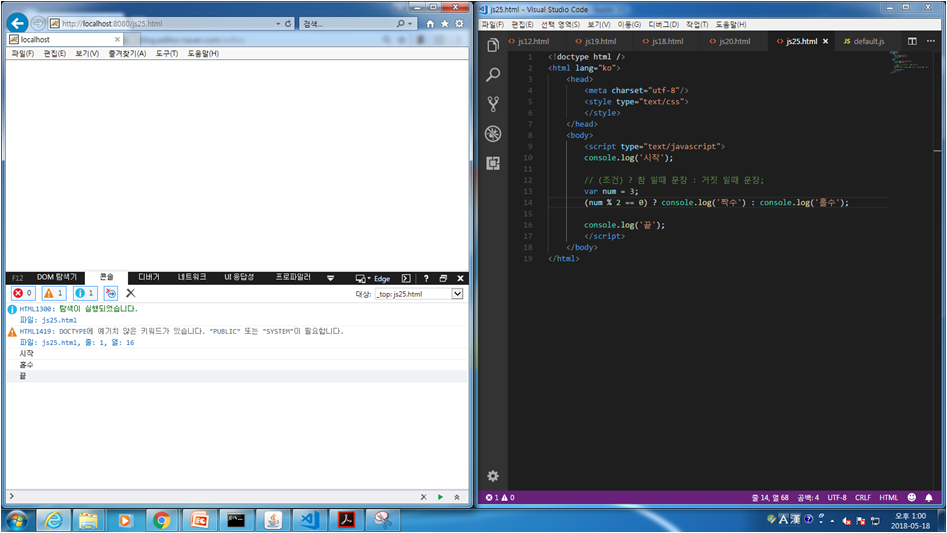Image resolution: width=947 pixels, height=533 pixels.
Task: Open VS Code Debug view icon
Action: [x=493, y=133]
